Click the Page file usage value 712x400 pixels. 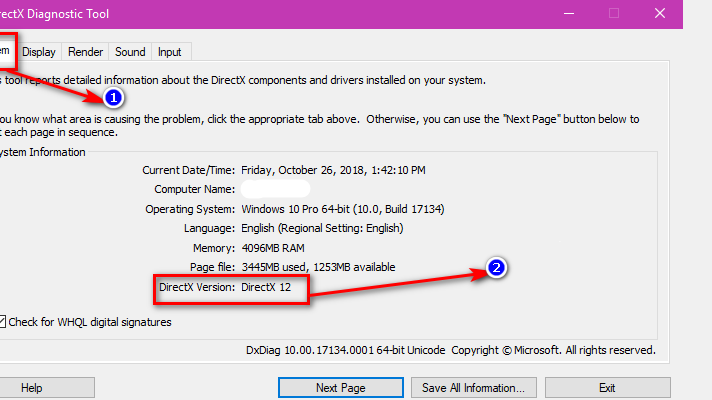pyautogui.click(x=318, y=267)
